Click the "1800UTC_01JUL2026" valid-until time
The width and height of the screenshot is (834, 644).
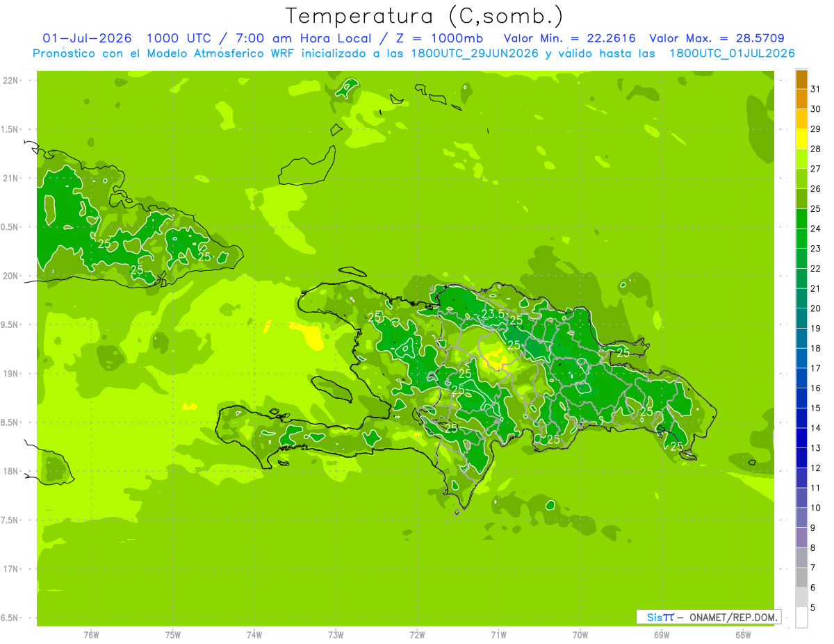(732, 53)
